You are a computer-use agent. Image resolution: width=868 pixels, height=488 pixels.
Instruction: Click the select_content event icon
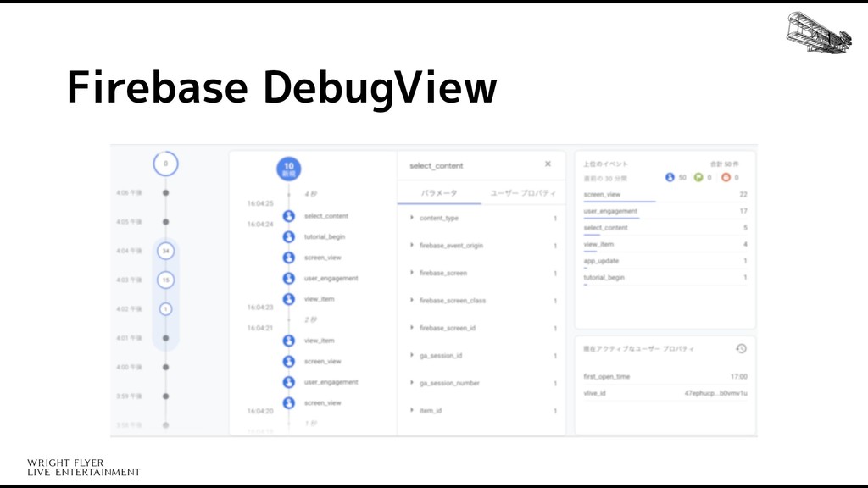288,216
